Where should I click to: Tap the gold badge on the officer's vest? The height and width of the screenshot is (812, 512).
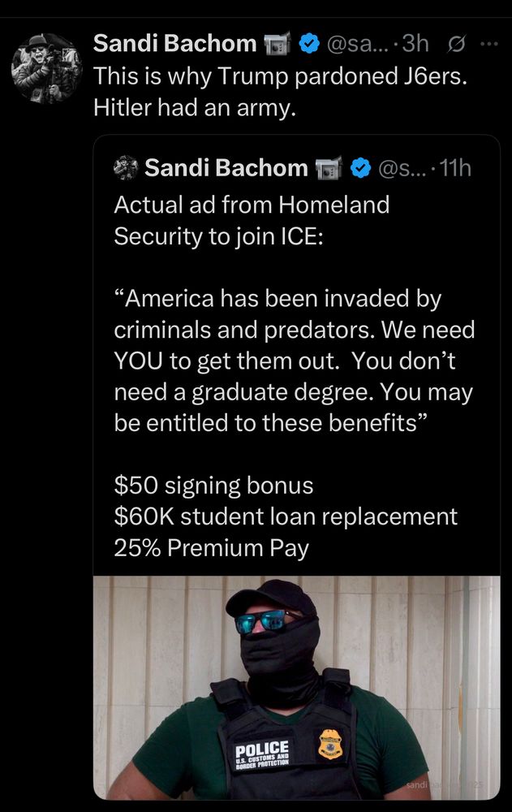330,744
